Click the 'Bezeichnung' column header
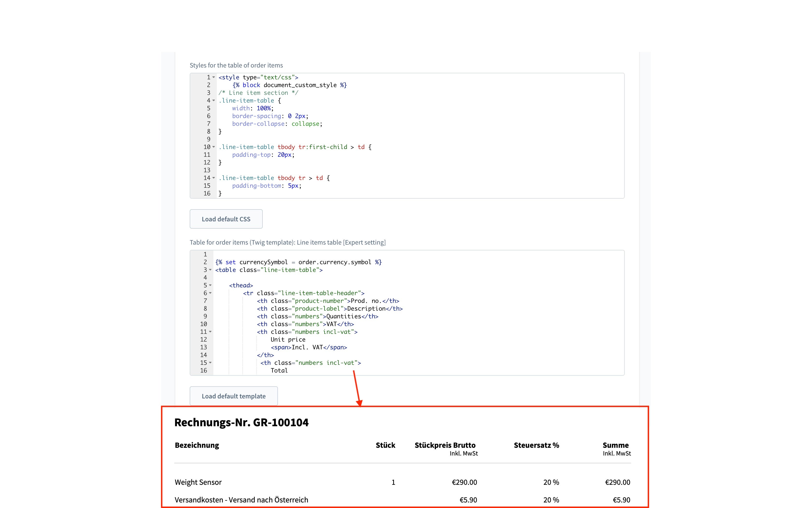 tap(197, 445)
